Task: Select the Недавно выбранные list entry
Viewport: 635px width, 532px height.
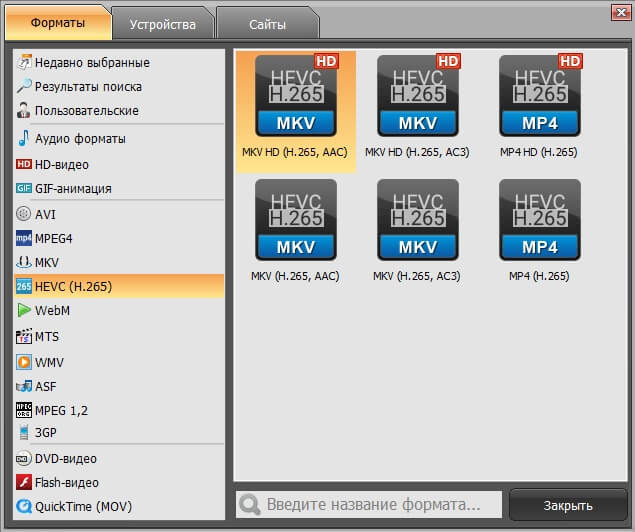Action: pyautogui.click(x=119, y=62)
